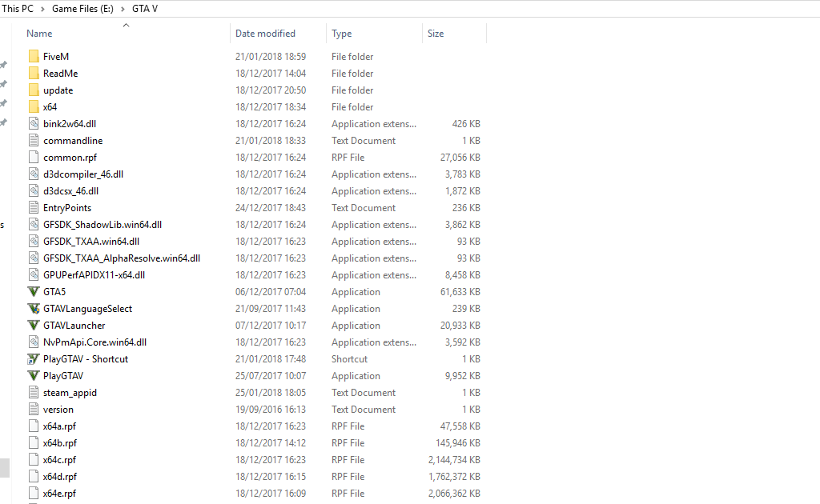Click the date 06/12/2017 07:04
The image size is (820, 504).
pyautogui.click(x=271, y=291)
